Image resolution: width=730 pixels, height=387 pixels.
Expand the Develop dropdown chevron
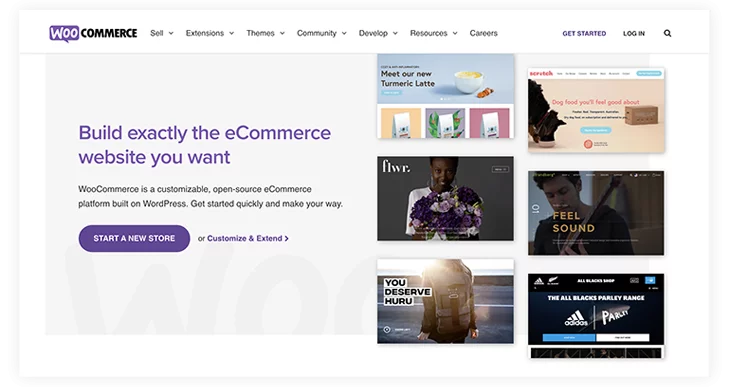(395, 34)
